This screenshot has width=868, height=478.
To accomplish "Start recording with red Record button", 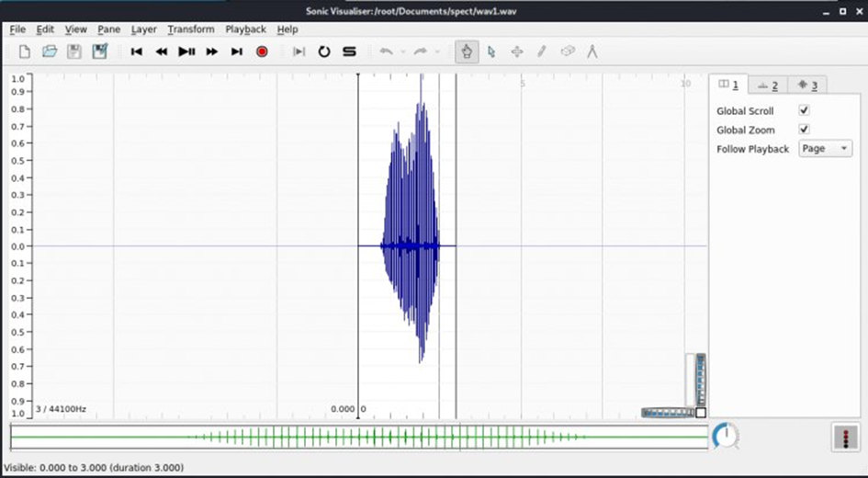I will 262,51.
